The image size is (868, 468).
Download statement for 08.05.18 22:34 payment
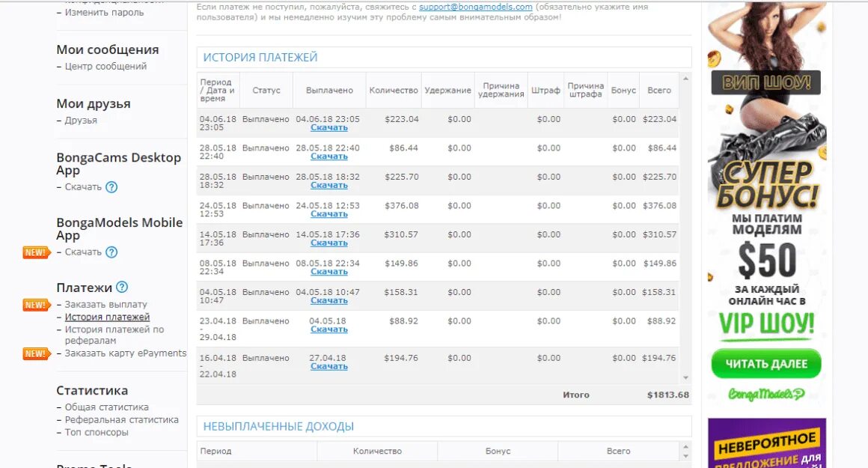click(x=328, y=271)
